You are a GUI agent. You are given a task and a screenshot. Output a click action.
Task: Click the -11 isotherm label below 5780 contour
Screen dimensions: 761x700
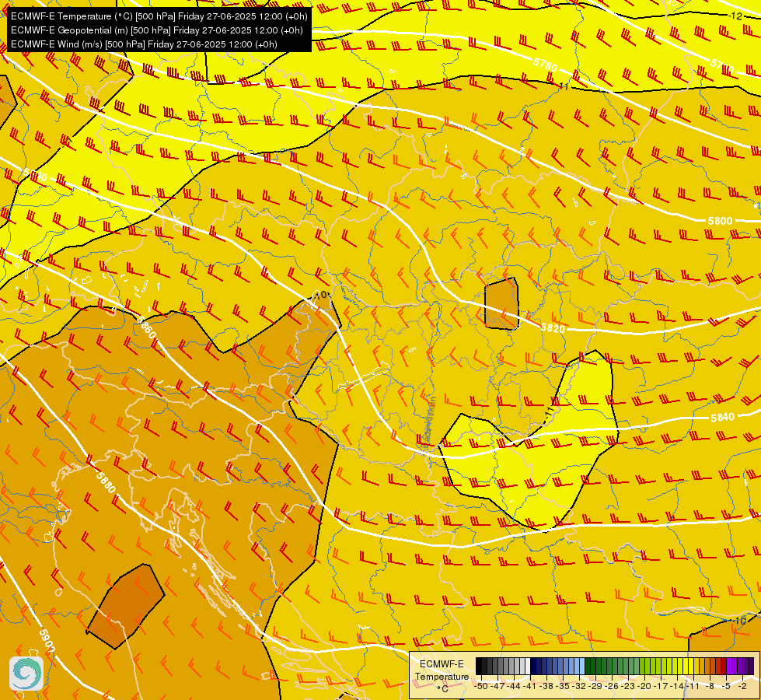563,86
